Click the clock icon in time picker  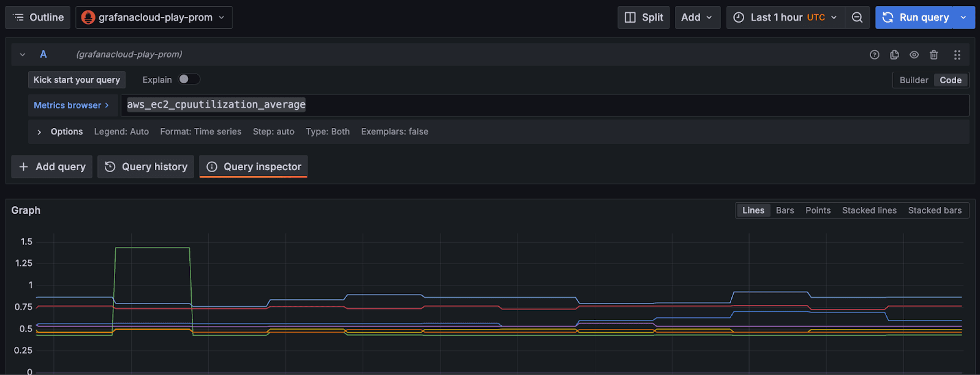(x=739, y=17)
